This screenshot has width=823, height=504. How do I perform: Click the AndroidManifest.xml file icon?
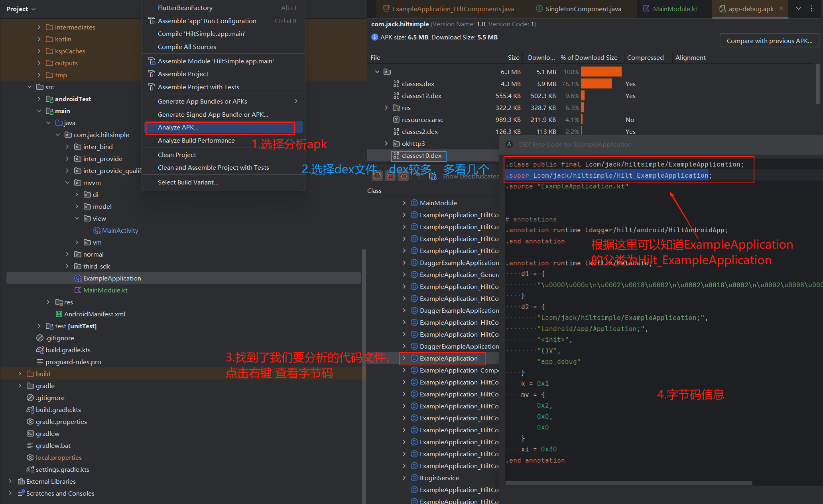59,314
